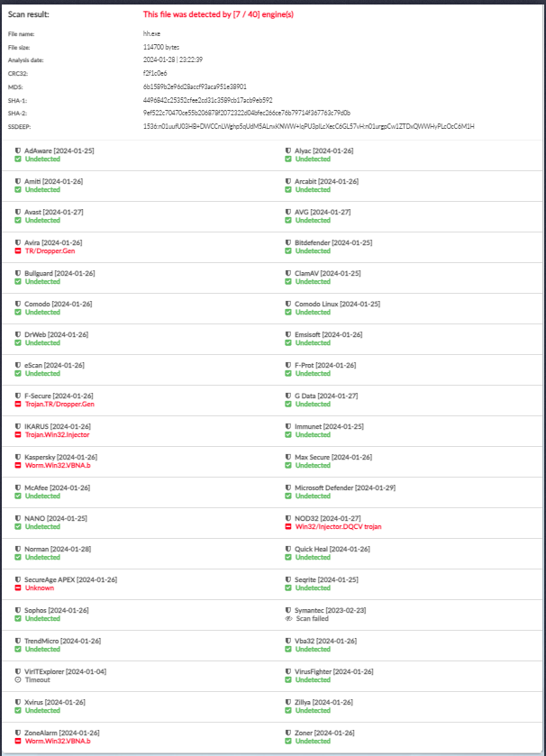Click the Undetected result under Norman
546x756 pixels.
point(42,558)
